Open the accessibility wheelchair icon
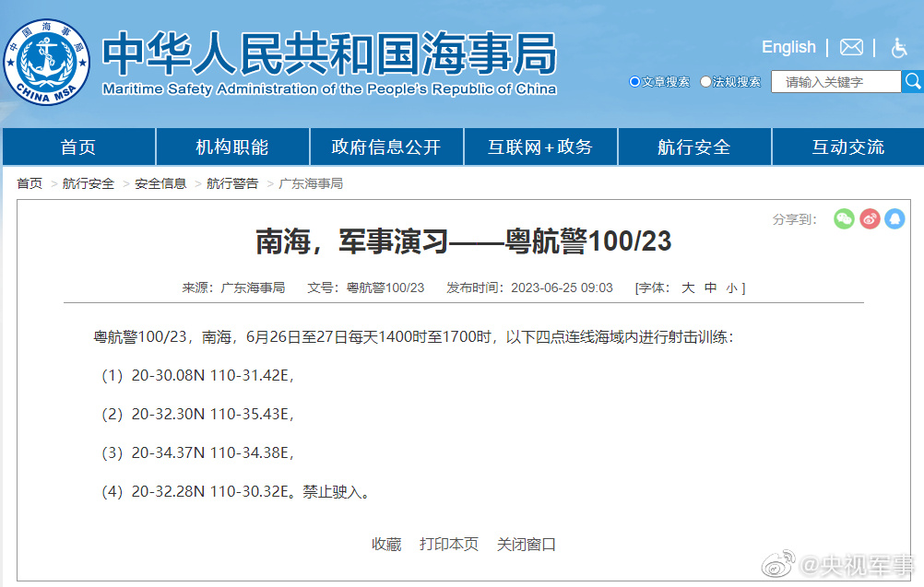The height and width of the screenshot is (587, 924). tap(899, 47)
